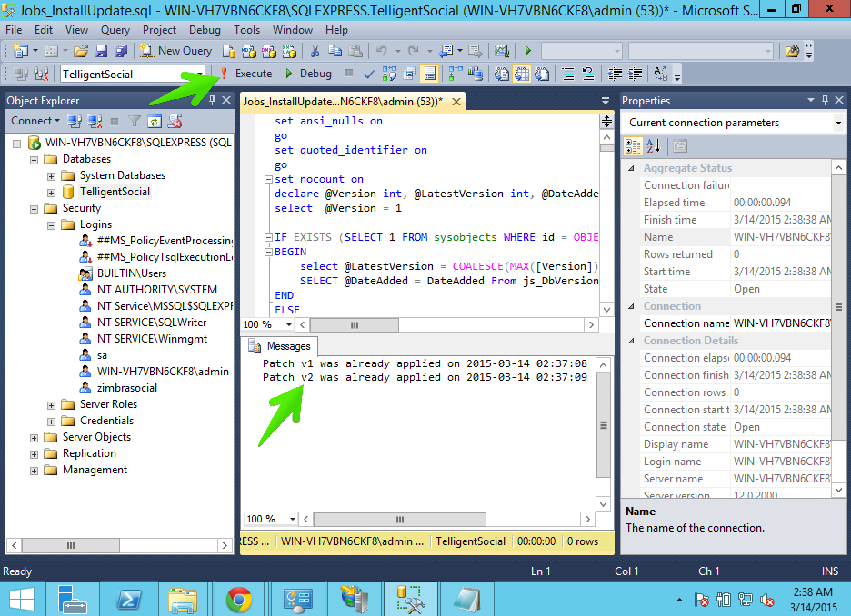The height and width of the screenshot is (616, 851).
Task: Toggle Include Client Statistics
Action: [x=476, y=74]
